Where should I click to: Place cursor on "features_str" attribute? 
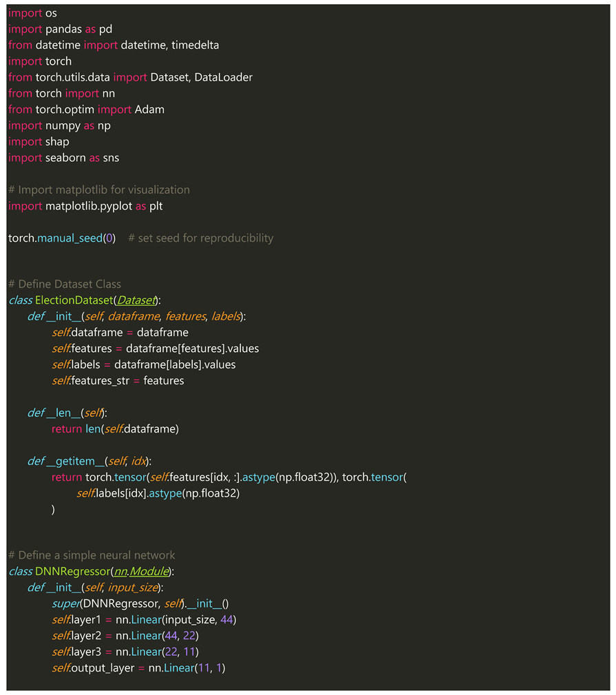point(103,380)
